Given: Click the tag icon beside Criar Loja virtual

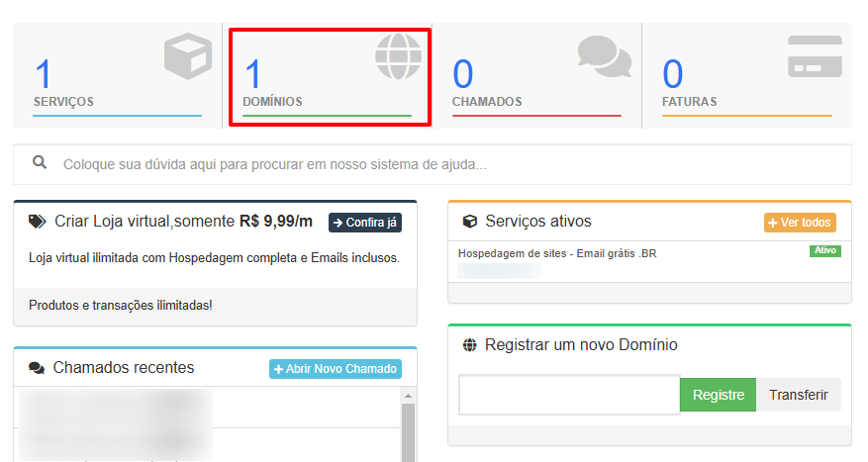Looking at the screenshot, I should click(38, 222).
